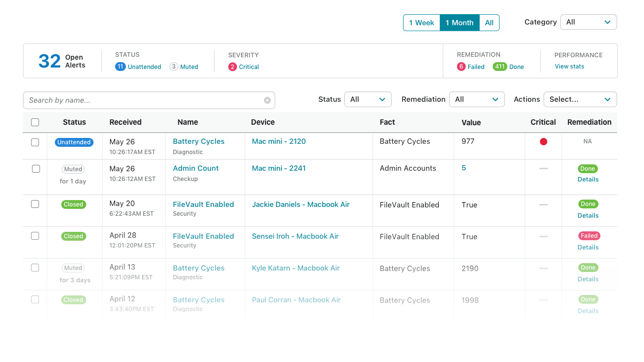Click the Closed badge for May 20 alert
644x362 pixels.
[x=73, y=204]
